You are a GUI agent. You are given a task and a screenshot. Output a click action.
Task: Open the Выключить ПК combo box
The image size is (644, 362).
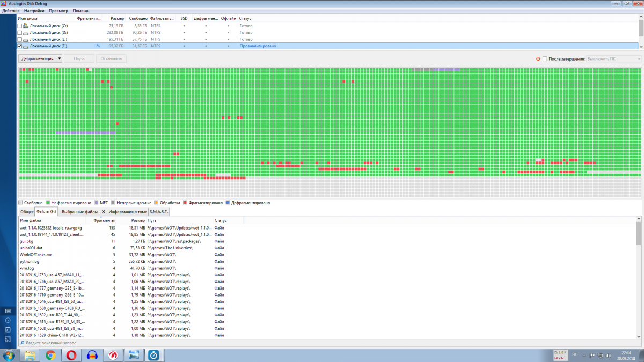coord(614,59)
